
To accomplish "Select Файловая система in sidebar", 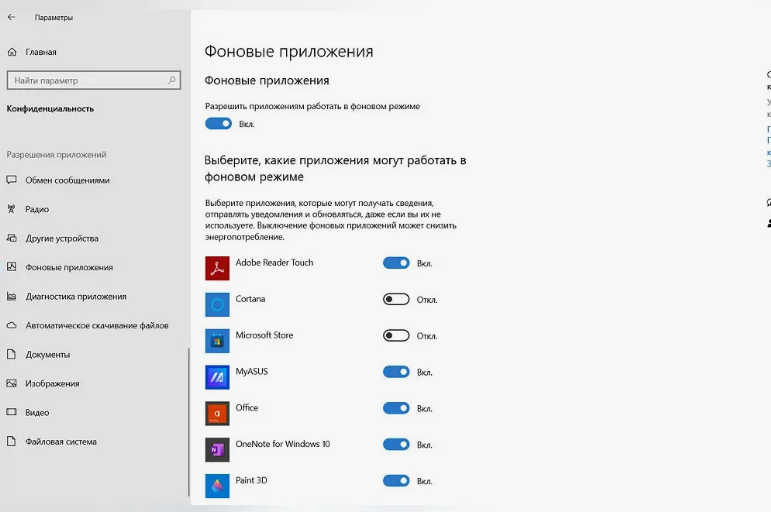I will (x=61, y=442).
